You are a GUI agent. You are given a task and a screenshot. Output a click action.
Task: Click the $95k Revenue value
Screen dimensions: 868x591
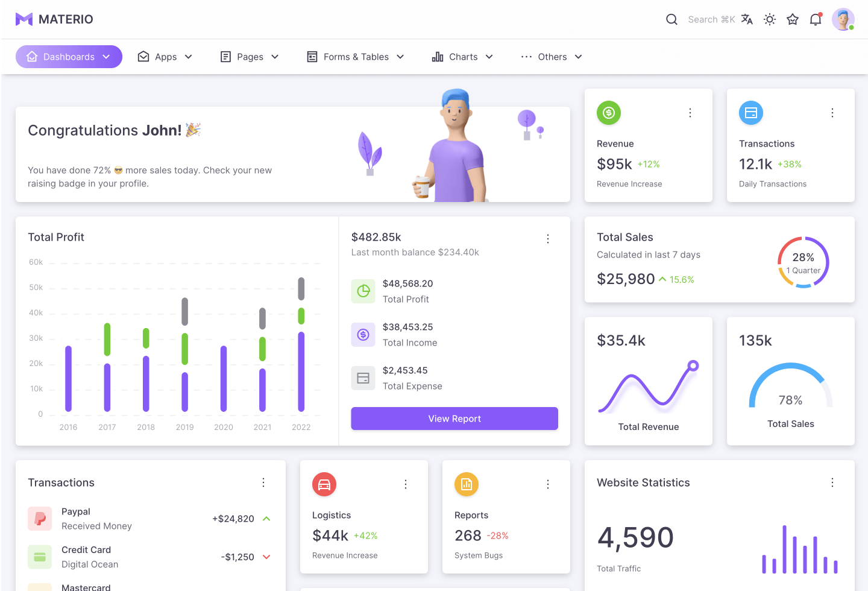[x=614, y=164]
